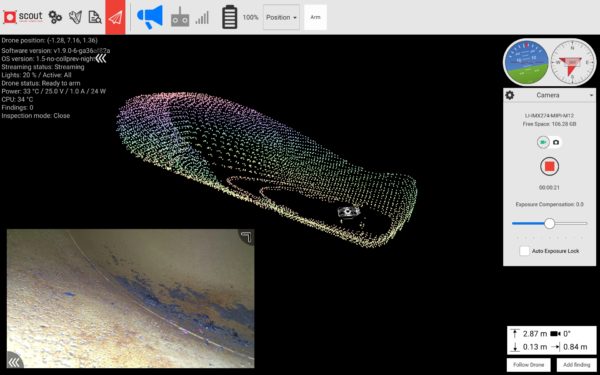The height and width of the screenshot is (375, 600).
Task: Click the 0.84 m front distance reading
Action: tap(575, 347)
